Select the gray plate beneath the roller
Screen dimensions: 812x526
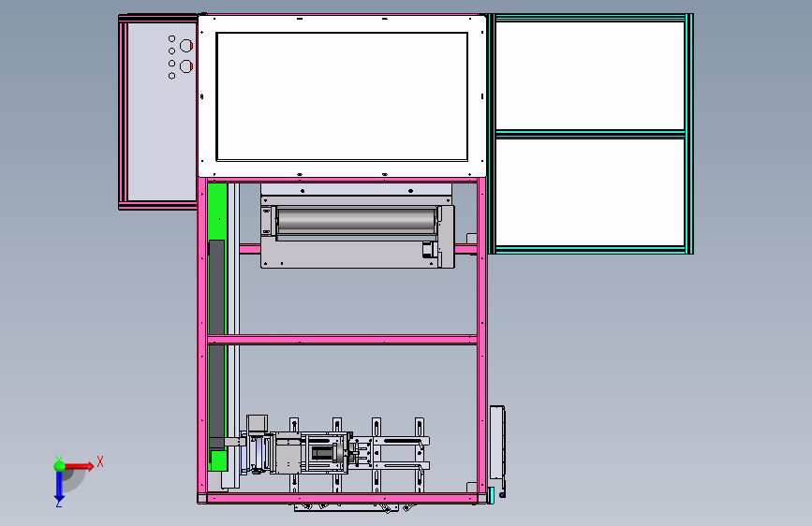pos(349,255)
